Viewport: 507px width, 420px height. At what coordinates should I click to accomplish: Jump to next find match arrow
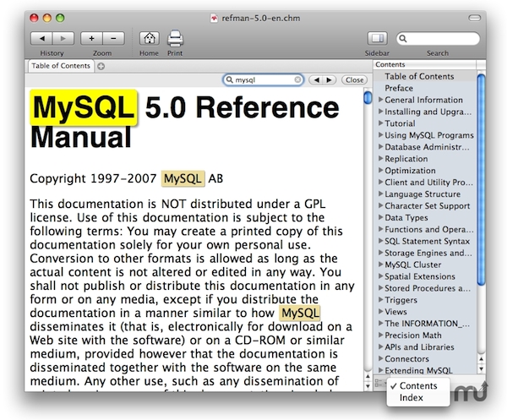(x=328, y=79)
